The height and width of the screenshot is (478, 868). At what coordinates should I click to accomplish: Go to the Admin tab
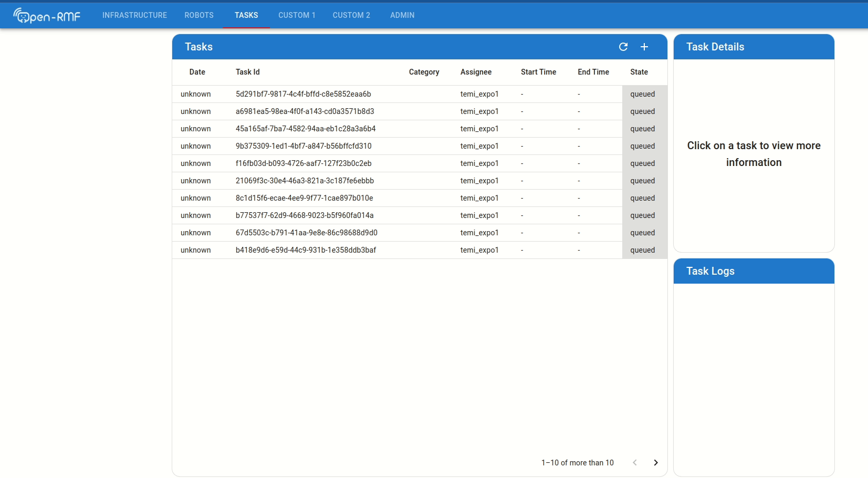coord(402,15)
